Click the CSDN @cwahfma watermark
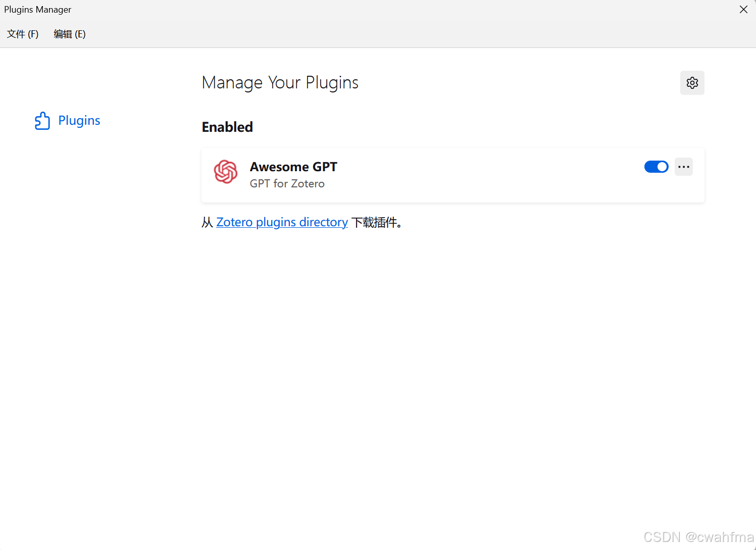The height and width of the screenshot is (550, 756). coord(698,537)
